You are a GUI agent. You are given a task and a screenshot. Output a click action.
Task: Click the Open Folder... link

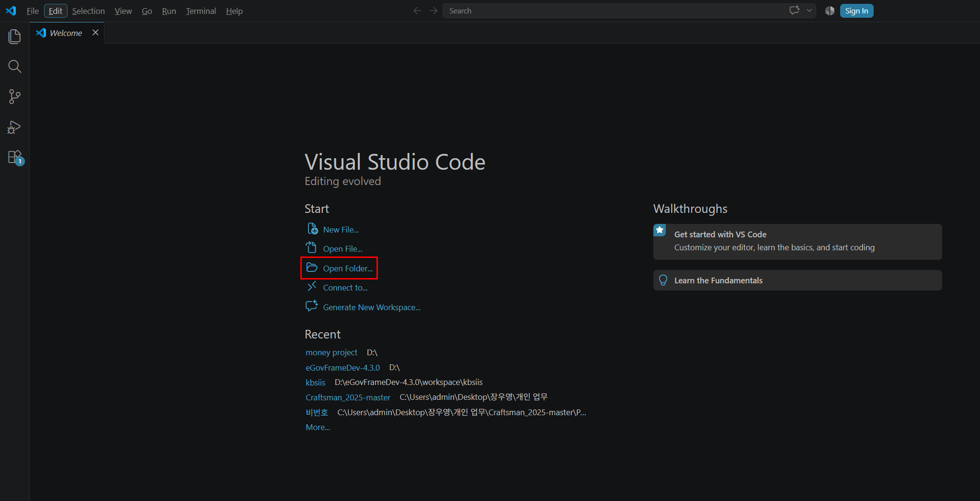pos(348,268)
